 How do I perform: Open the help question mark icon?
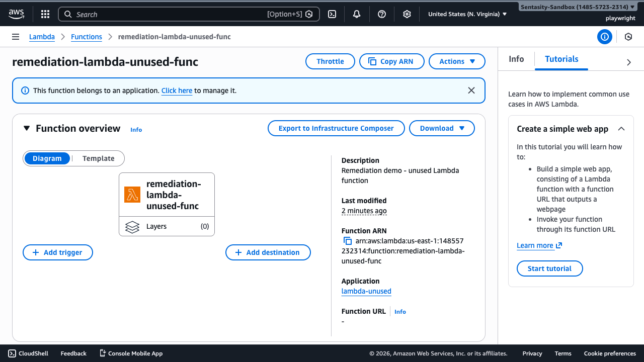tap(381, 14)
